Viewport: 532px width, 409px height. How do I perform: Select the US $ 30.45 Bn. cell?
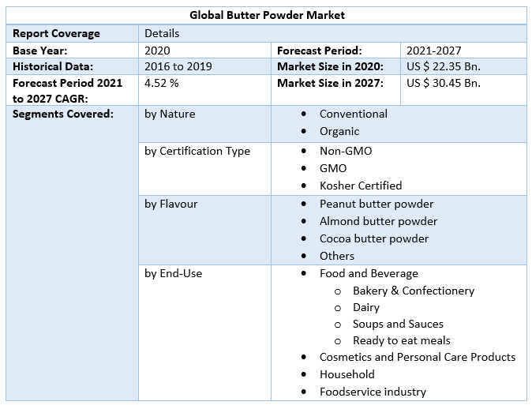tap(444, 82)
